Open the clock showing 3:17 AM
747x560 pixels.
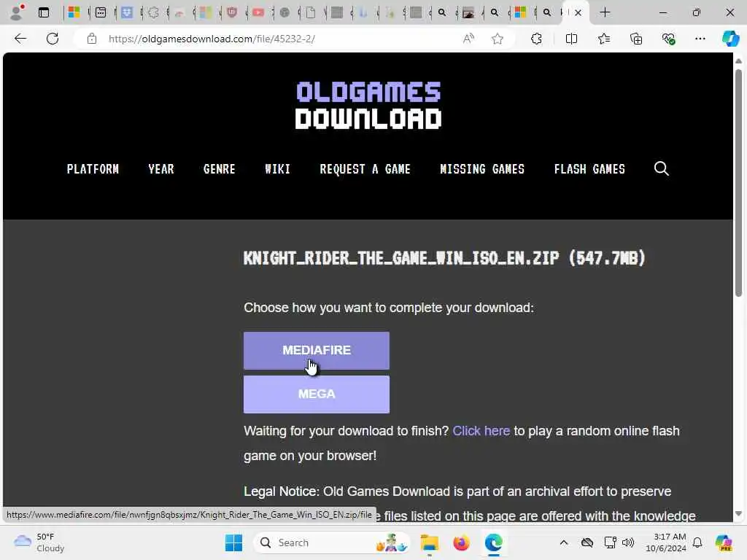point(665,542)
